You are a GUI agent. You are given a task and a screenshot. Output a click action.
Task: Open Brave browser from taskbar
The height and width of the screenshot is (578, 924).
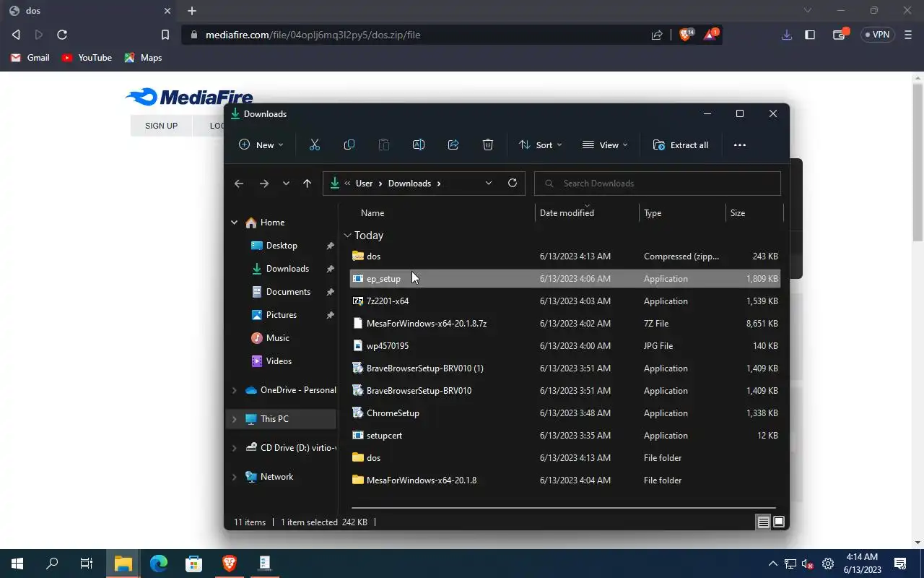click(230, 563)
